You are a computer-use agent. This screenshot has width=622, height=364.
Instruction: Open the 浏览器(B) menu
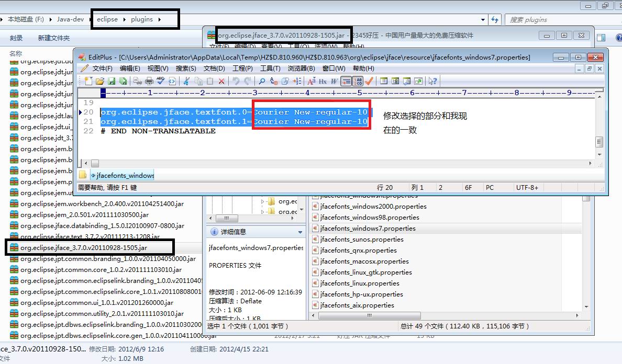click(x=301, y=69)
